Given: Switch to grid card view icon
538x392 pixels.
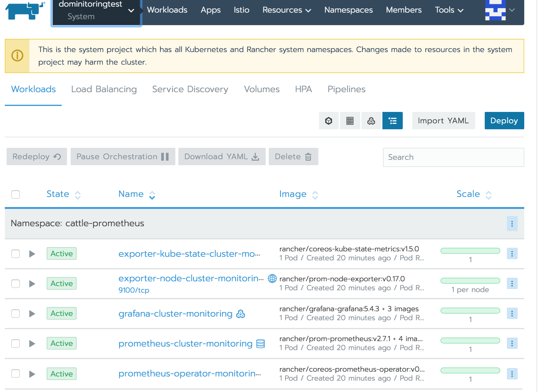Looking at the screenshot, I should pyautogui.click(x=328, y=121).
